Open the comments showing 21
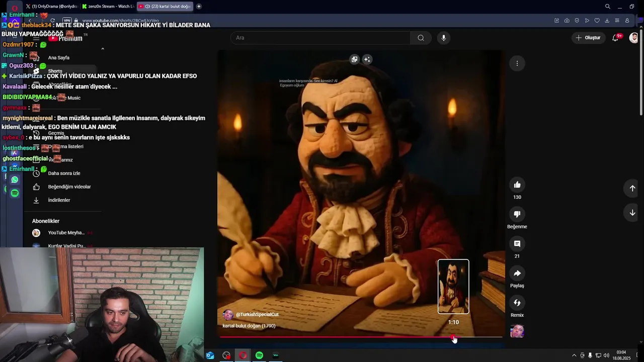This screenshot has width=644, height=362. 517,244
